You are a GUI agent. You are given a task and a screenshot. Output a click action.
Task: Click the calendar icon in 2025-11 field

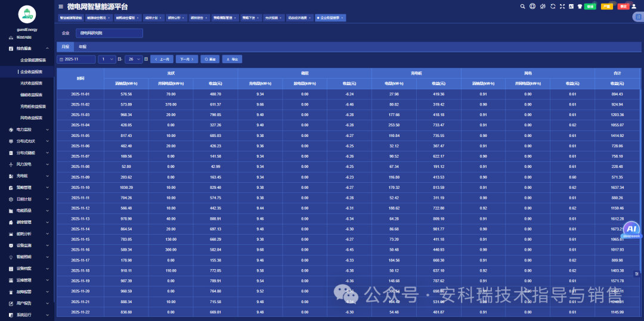61,60
